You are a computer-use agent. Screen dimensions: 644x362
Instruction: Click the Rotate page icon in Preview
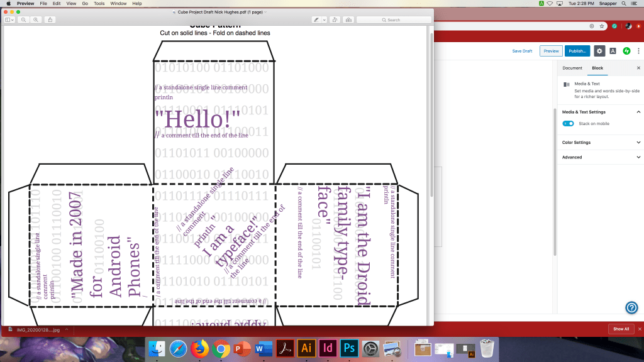[335, 20]
